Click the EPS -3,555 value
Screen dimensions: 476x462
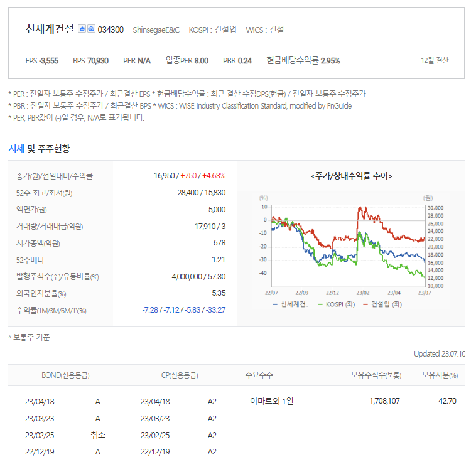click(x=42, y=61)
